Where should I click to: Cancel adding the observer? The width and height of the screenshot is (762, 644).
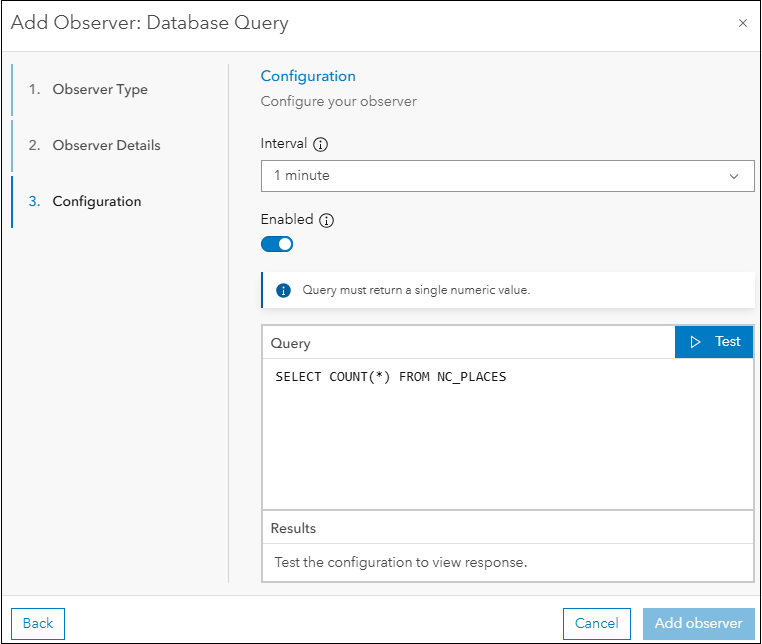[596, 623]
